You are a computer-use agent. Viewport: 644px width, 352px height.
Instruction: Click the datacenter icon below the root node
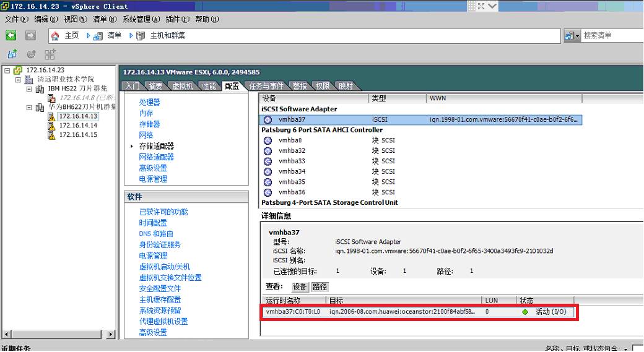(28, 79)
